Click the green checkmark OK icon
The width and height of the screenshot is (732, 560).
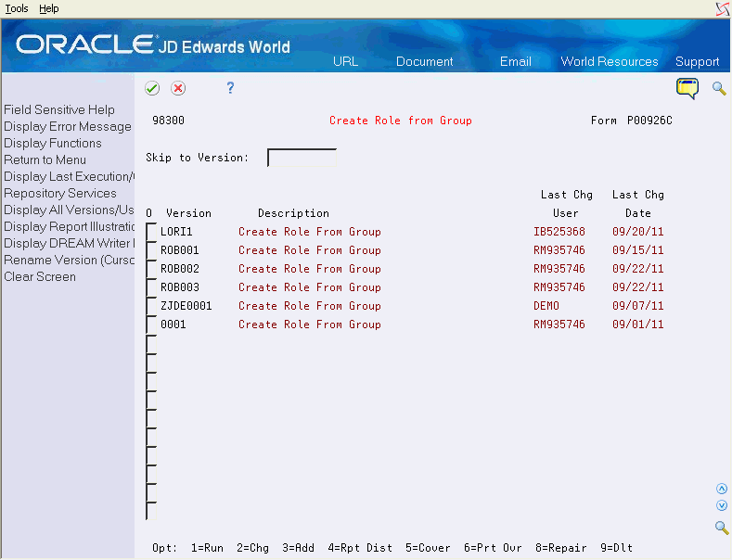coord(152,88)
